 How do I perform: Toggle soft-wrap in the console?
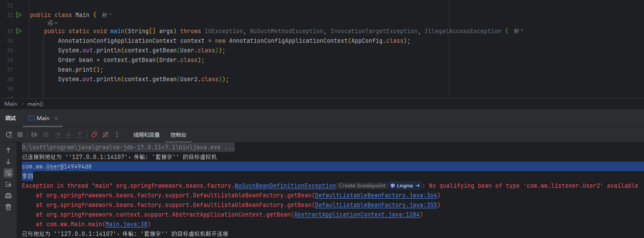(x=8, y=173)
